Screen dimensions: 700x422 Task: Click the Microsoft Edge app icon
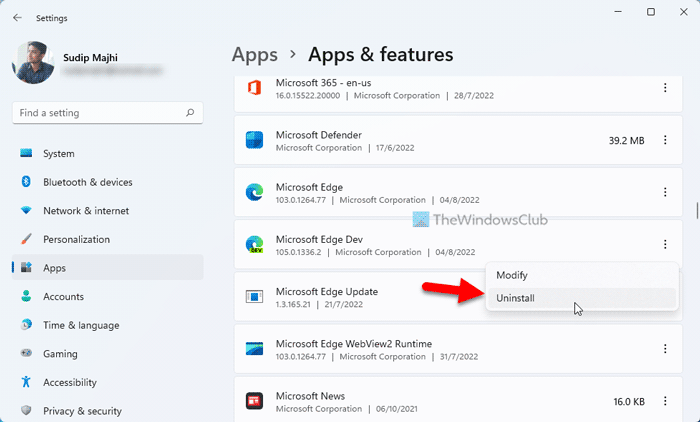point(254,192)
